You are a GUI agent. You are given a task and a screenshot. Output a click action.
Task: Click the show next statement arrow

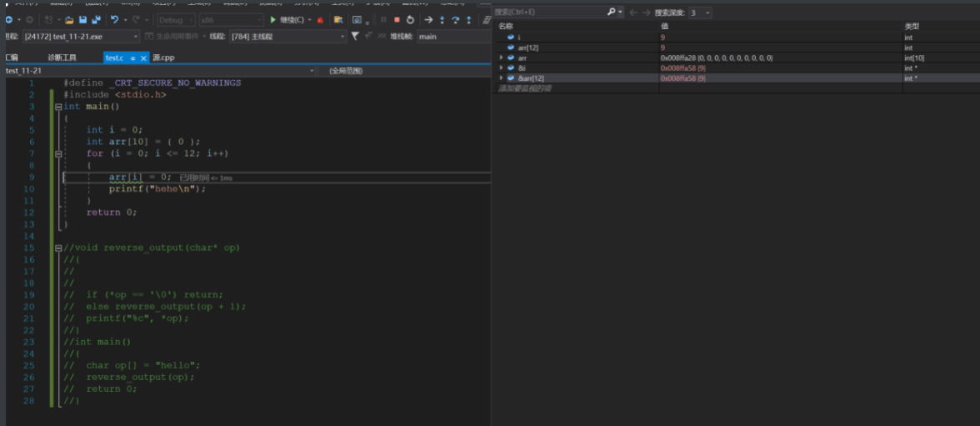[x=428, y=19]
